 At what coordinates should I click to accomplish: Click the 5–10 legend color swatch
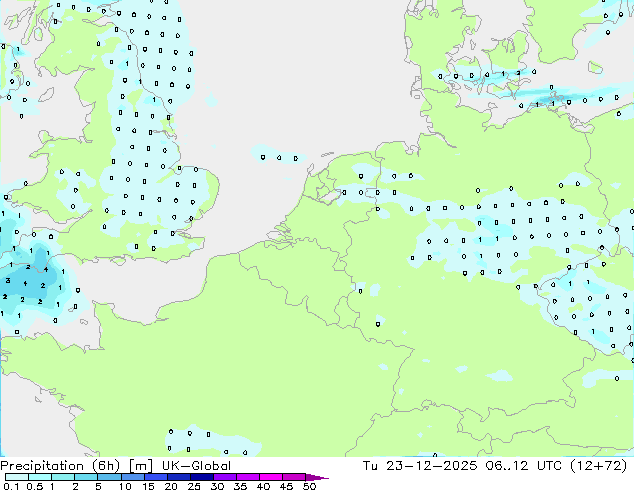[x=109, y=477]
